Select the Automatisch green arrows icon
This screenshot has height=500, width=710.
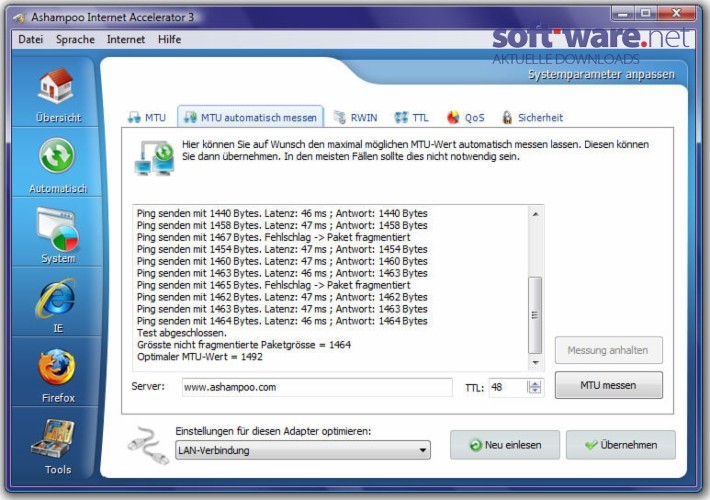(x=57, y=156)
